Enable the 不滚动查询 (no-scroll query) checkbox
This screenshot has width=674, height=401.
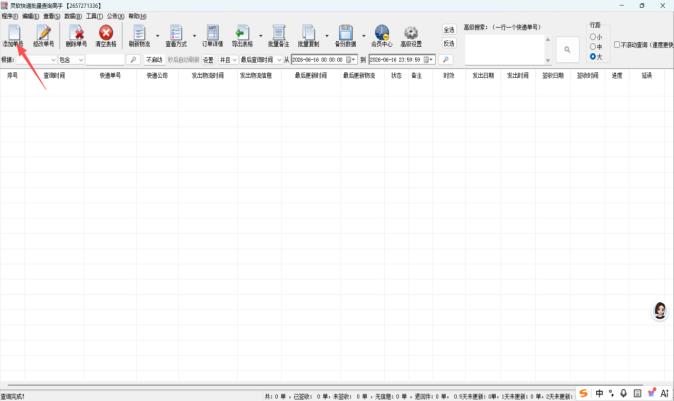click(x=617, y=45)
